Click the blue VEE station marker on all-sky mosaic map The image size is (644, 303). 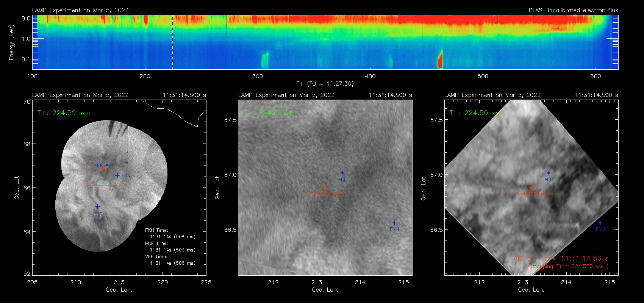tap(107, 165)
